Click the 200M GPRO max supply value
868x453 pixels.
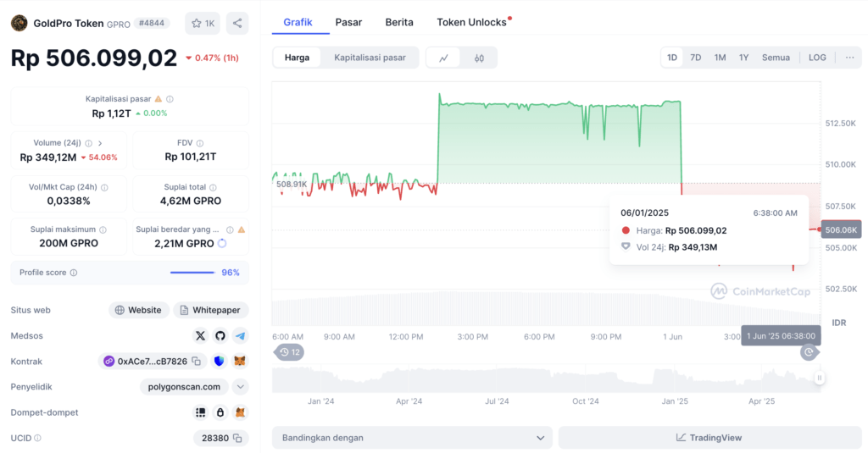point(69,243)
